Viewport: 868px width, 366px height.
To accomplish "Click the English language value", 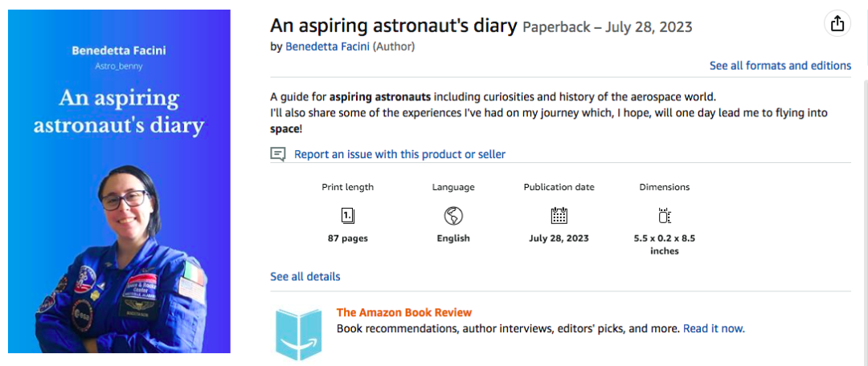I will [x=453, y=238].
